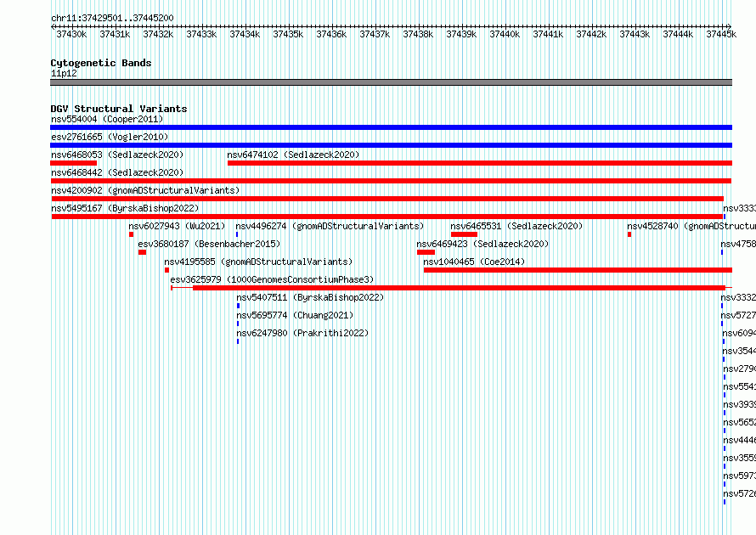Screen dimensions: 756x535
Task: Select the thick red bar under esv3625979
Action: point(459,288)
